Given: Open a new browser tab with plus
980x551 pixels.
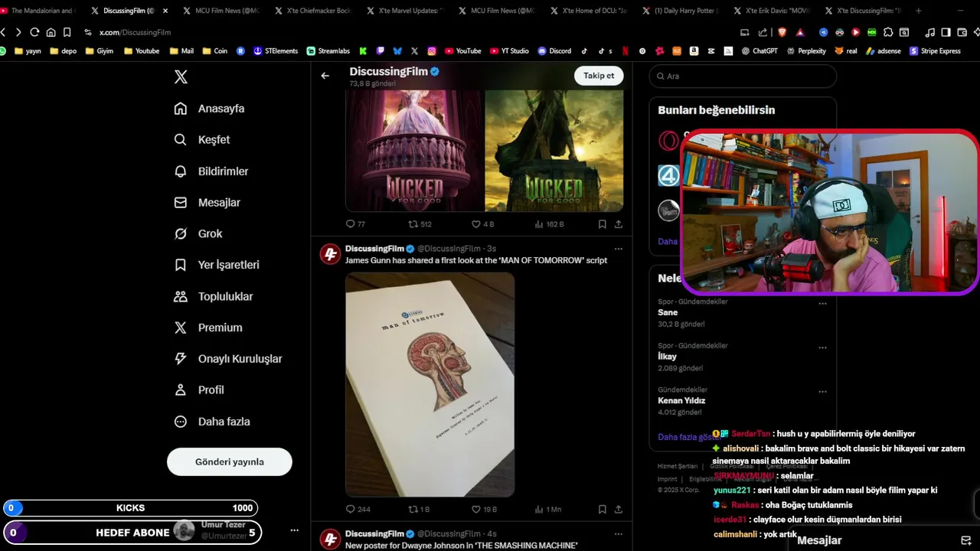Looking at the screenshot, I should click(919, 11).
